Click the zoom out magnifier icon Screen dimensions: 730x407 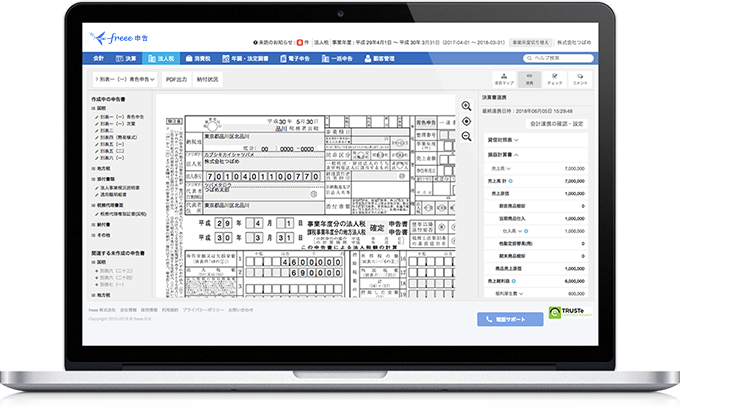coord(466,136)
